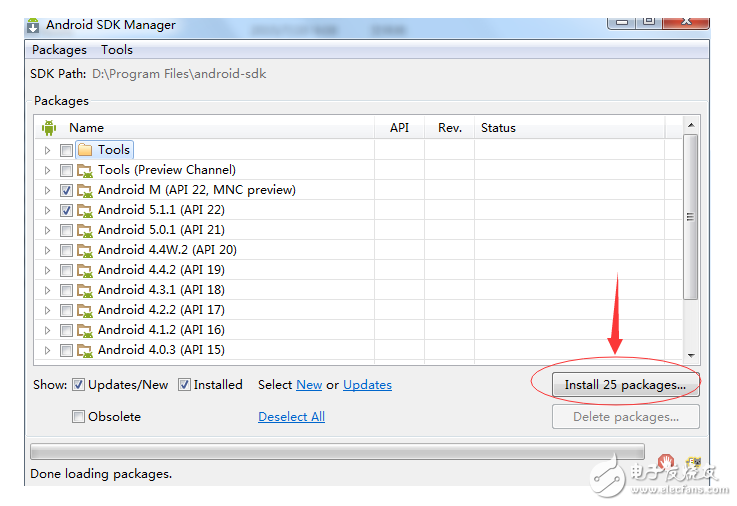
Task: Click the Install 25 packages button
Action: 625,385
